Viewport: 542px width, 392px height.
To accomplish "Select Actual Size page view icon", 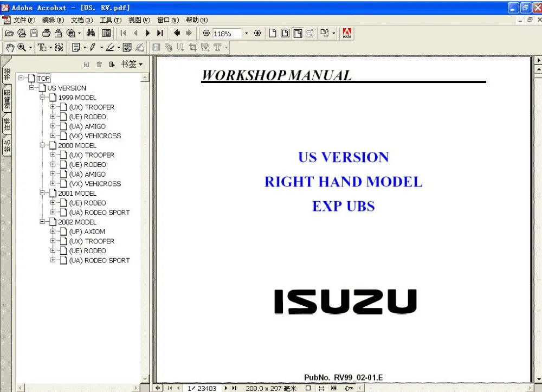I will [273, 33].
